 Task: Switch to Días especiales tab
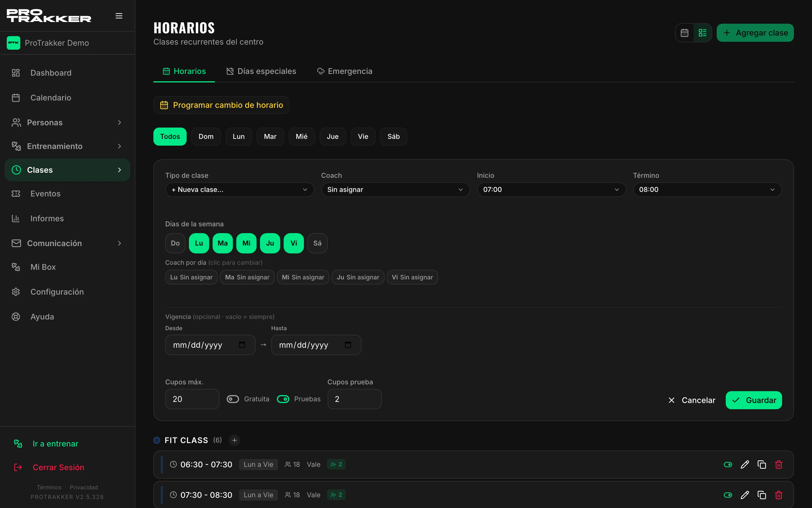(x=261, y=71)
